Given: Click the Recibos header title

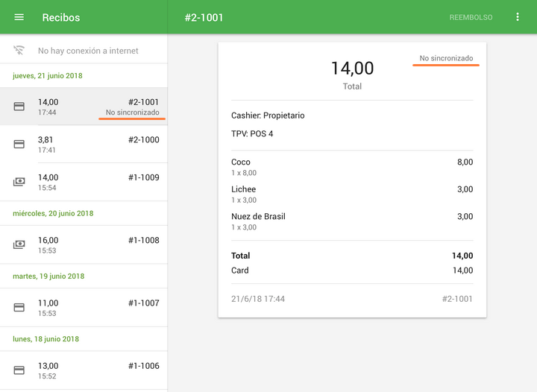Looking at the screenshot, I should pyautogui.click(x=61, y=17).
